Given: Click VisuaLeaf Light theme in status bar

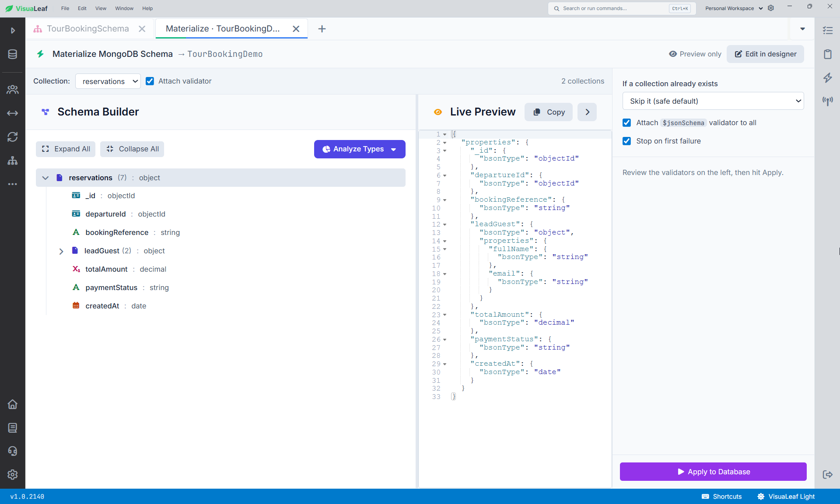Looking at the screenshot, I should coord(786,497).
